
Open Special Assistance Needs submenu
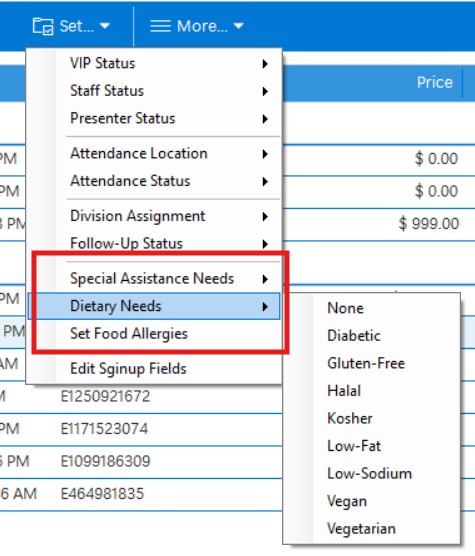pos(154,279)
